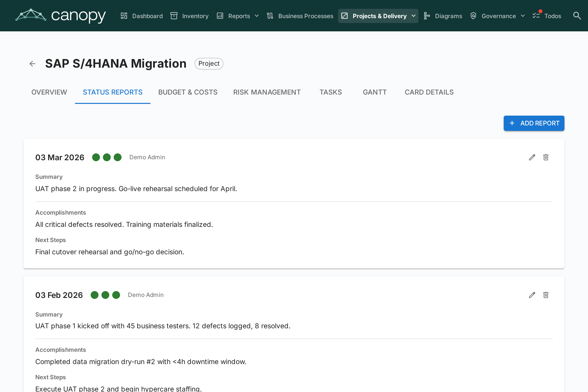This screenshot has height=392, width=588.
Task: Expand the Reports menu chevron
Action: tap(257, 16)
